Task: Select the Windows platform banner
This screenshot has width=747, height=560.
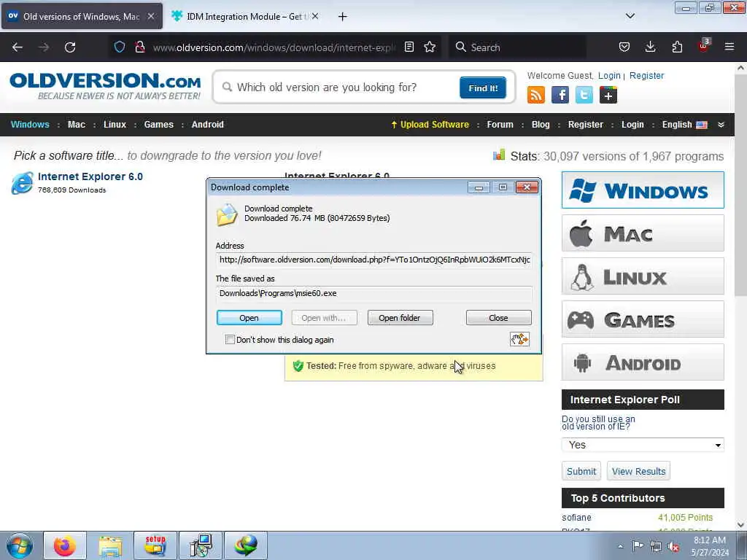Action: point(643,190)
